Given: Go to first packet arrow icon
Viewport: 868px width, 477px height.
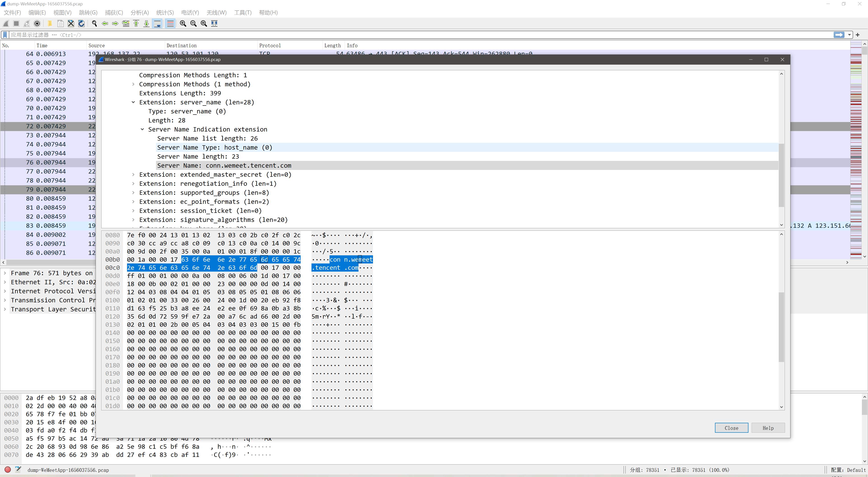Looking at the screenshot, I should pyautogui.click(x=136, y=23).
